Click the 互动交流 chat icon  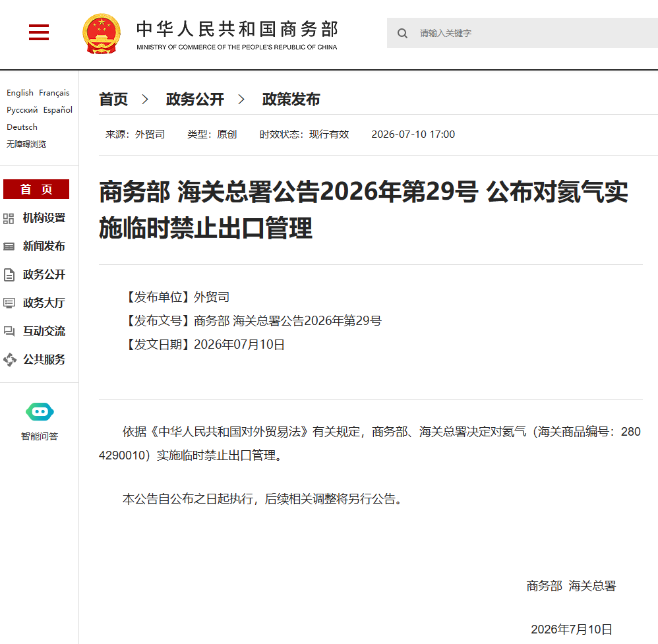click(x=9, y=331)
